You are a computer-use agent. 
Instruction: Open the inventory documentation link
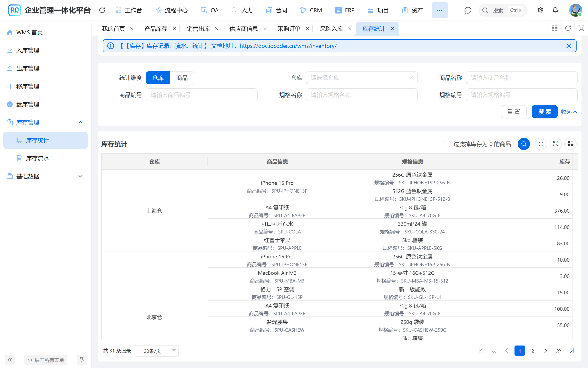[x=288, y=46]
